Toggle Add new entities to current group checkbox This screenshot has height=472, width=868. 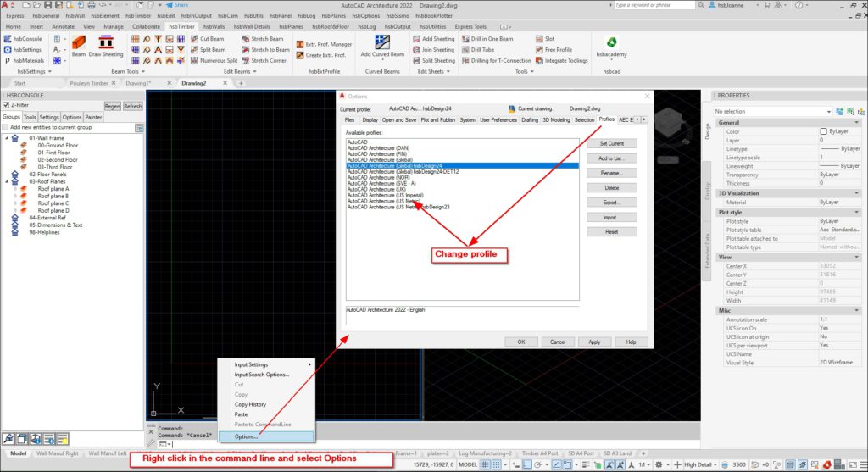pyautogui.click(x=6, y=127)
